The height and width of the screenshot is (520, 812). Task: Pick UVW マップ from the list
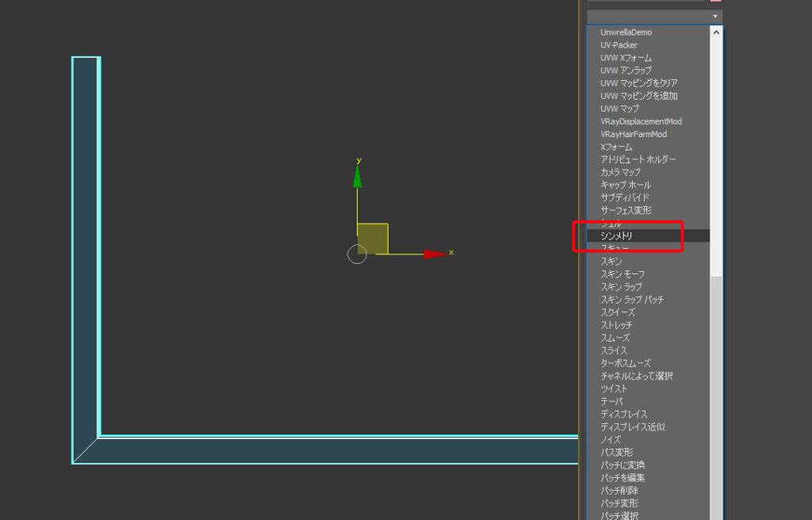[619, 109]
